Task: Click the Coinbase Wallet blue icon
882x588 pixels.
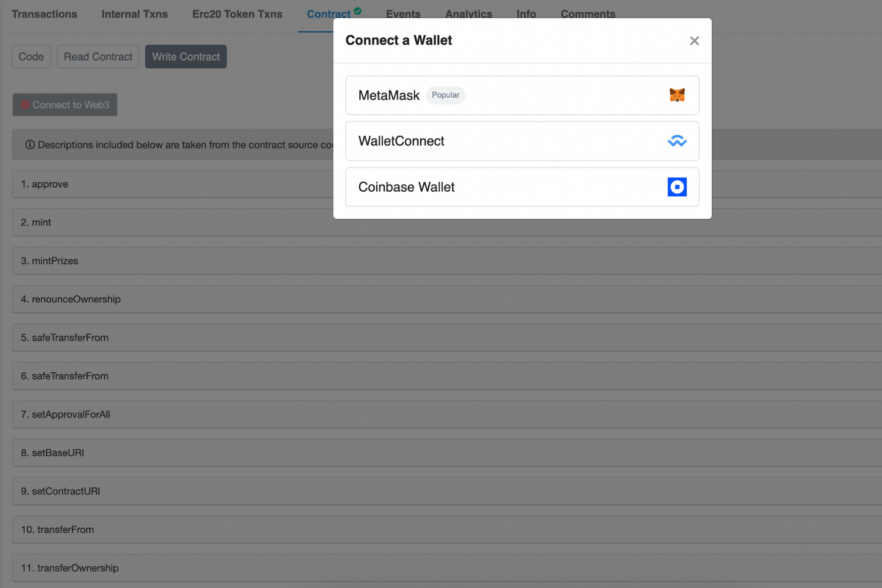Action: pos(677,187)
